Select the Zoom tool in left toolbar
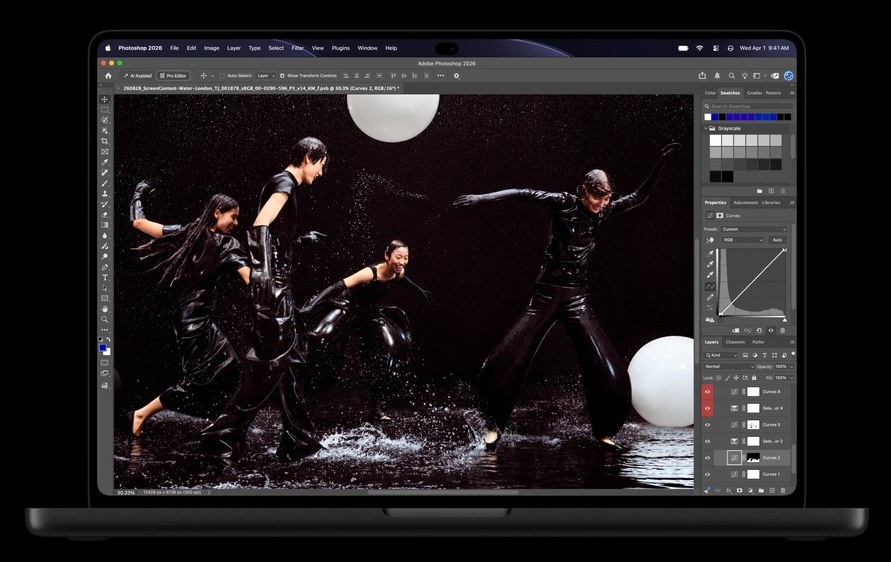Screen dimensions: 891x562 (105, 319)
